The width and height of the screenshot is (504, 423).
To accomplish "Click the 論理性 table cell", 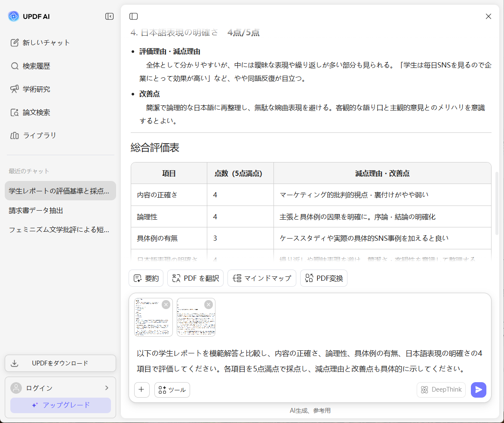I will pos(169,217).
